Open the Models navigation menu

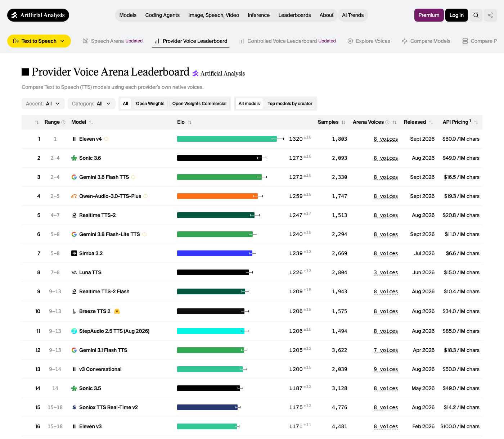click(128, 15)
